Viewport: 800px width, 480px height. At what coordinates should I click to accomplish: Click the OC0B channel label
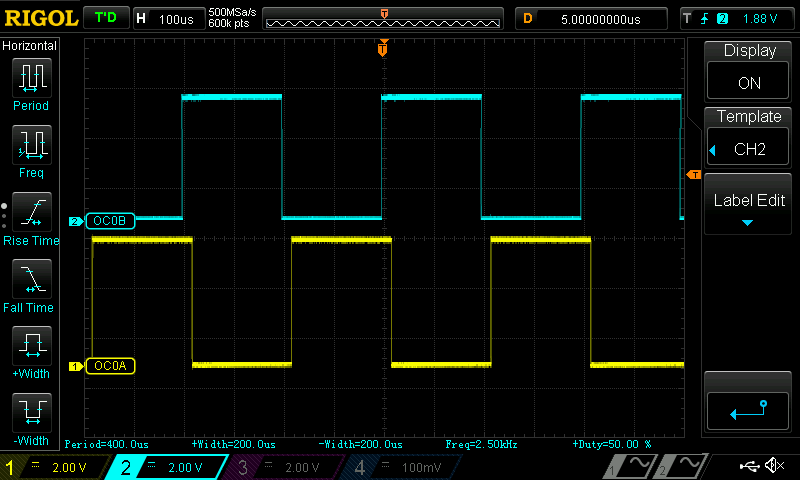coord(110,221)
